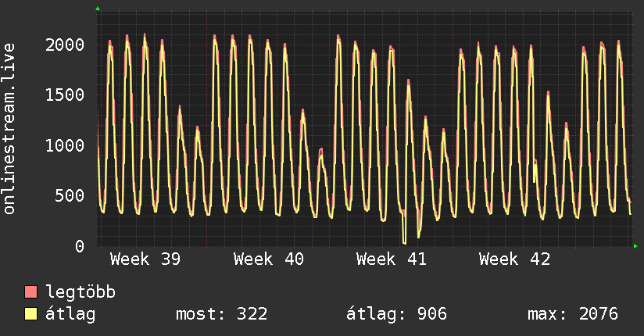The height and width of the screenshot is (336, 644).
Task: Click the Week 41 axis label
Action: pyautogui.click(x=392, y=259)
